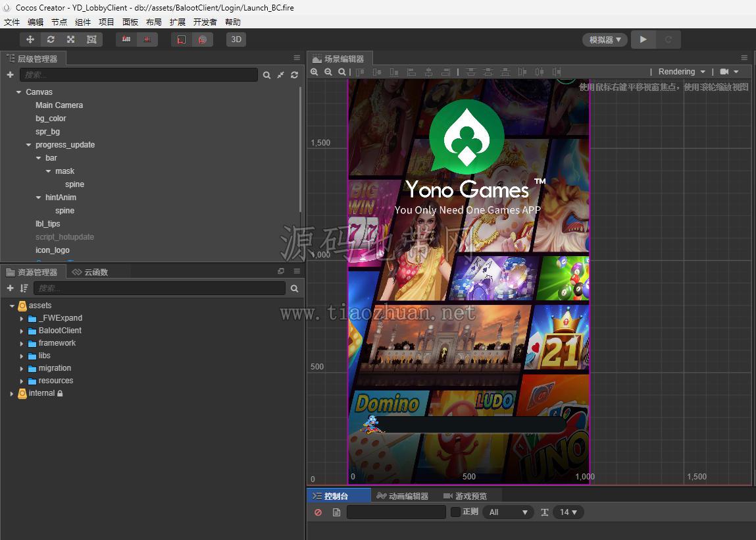Click the hierarchy search type magnifier icon

(266, 75)
